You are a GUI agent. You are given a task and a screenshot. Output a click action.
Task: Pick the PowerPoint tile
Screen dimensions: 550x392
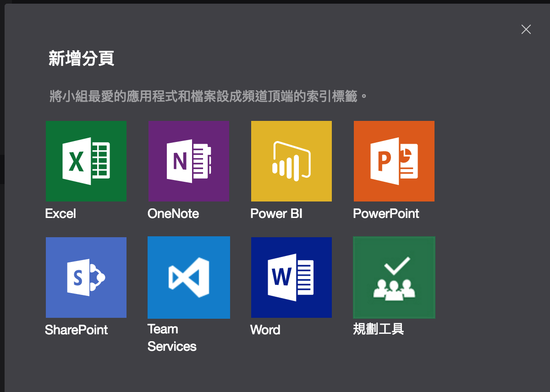tap(394, 161)
